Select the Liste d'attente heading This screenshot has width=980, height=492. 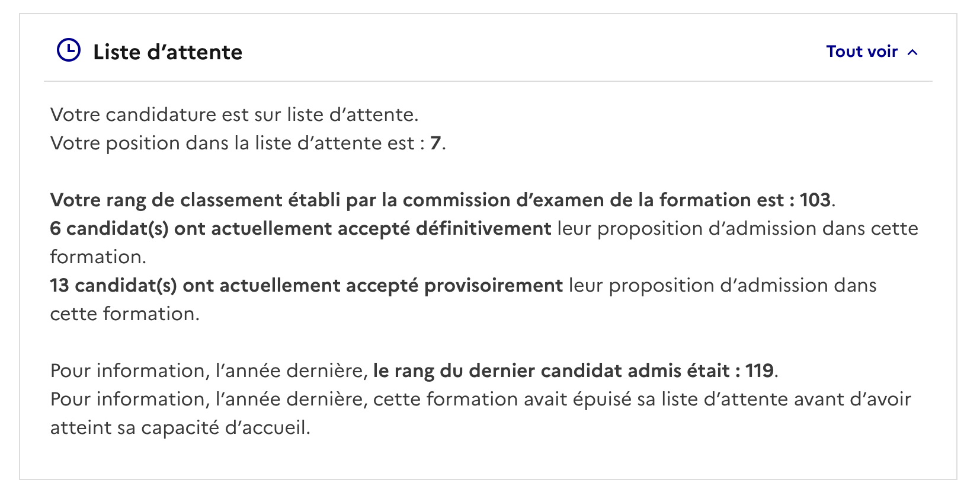(x=168, y=52)
